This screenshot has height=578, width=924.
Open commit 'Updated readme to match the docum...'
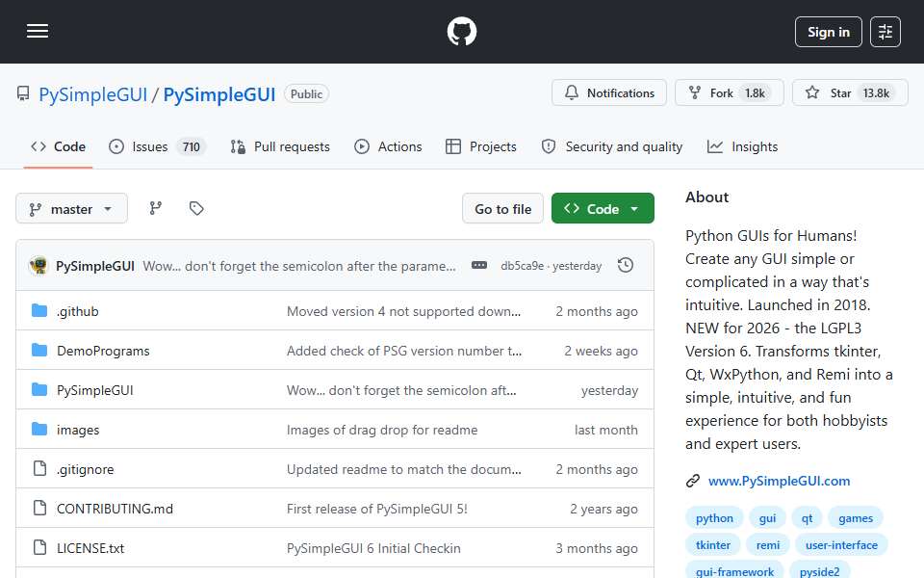click(403, 469)
